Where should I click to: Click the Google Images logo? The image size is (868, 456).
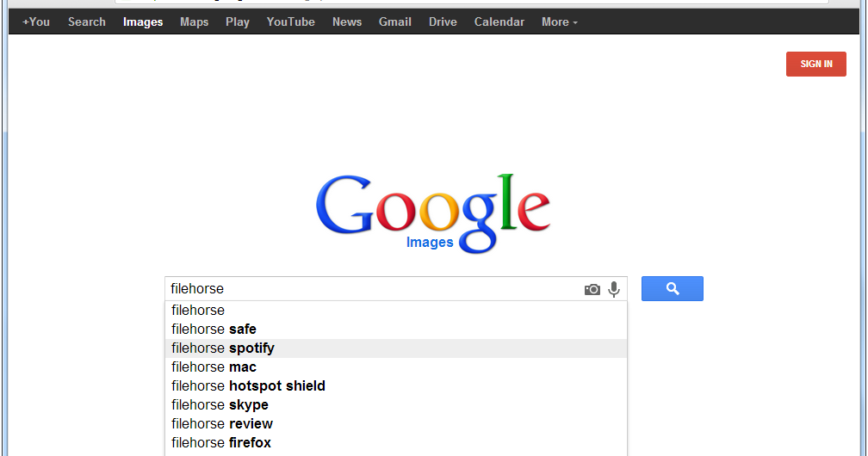[432, 213]
